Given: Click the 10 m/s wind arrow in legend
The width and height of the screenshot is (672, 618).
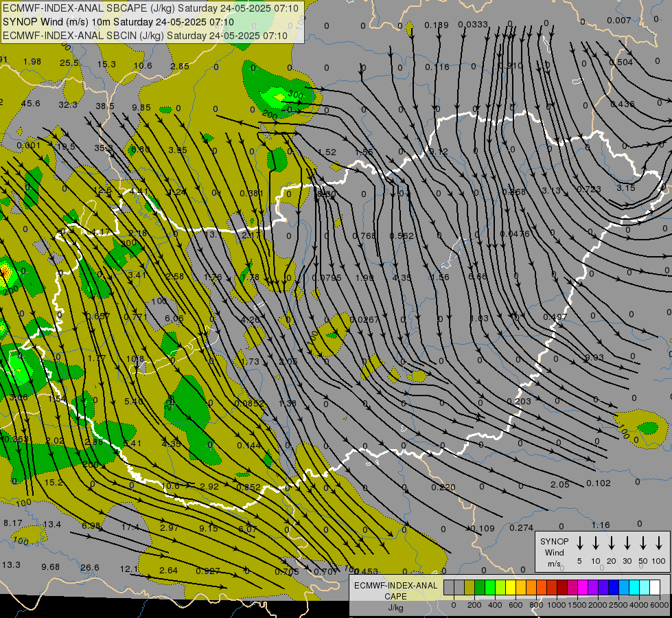Looking at the screenshot, I should (595, 542).
